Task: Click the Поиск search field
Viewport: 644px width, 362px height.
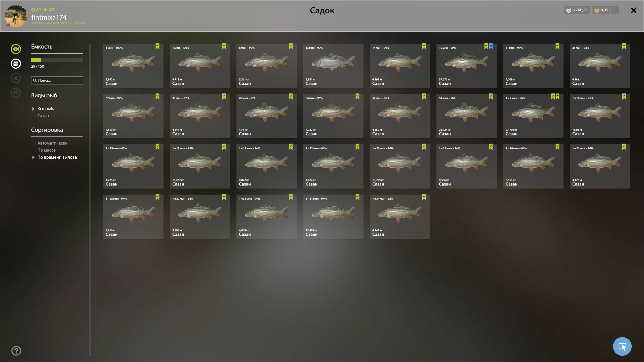Action: point(57,80)
